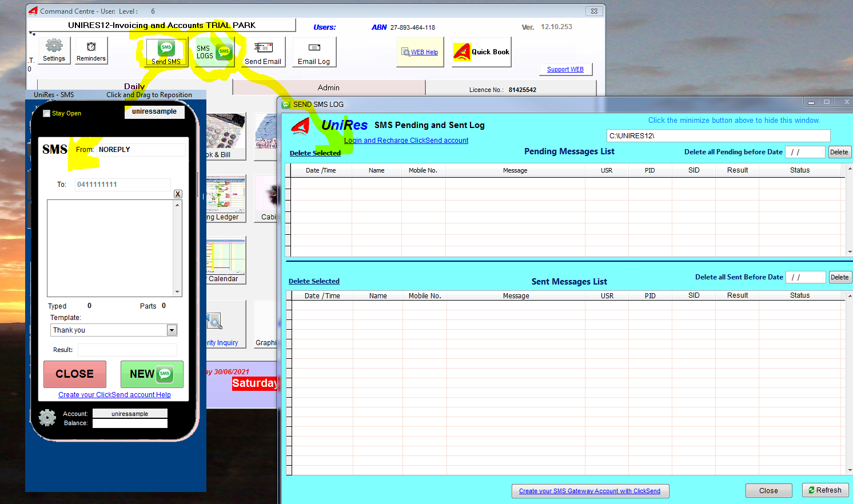Click the Result field in SMS panel

[127, 350]
